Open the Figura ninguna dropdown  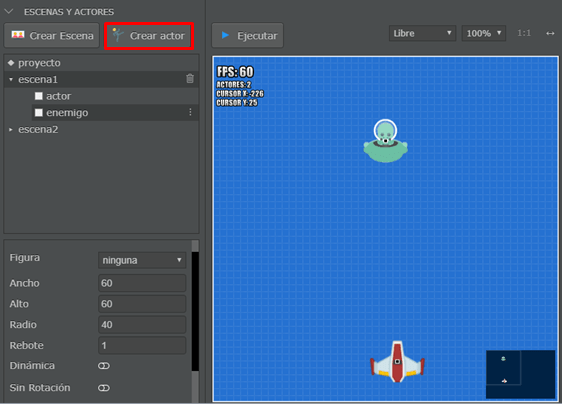(142, 260)
